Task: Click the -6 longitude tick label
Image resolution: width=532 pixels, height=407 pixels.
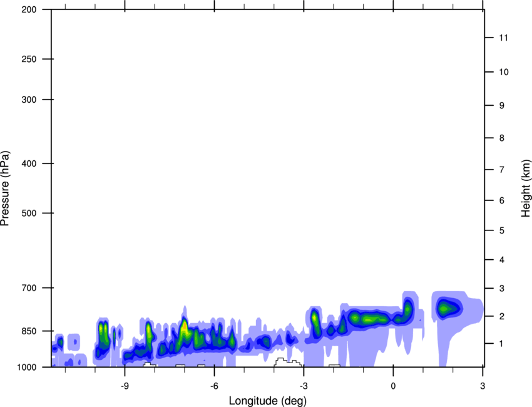Action: point(214,386)
